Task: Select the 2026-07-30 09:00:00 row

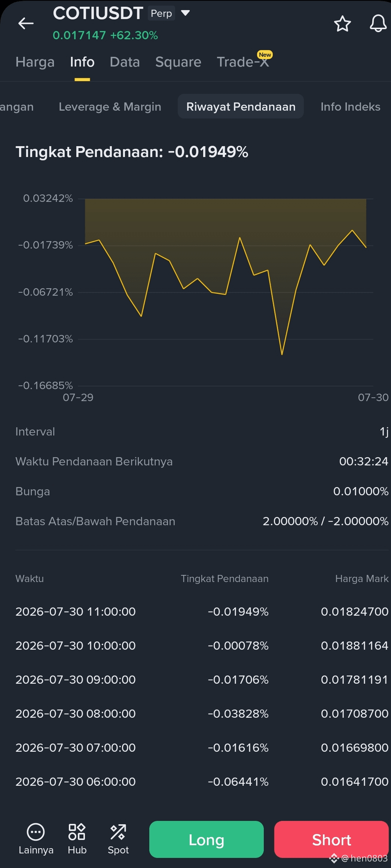Action: pyautogui.click(x=202, y=680)
